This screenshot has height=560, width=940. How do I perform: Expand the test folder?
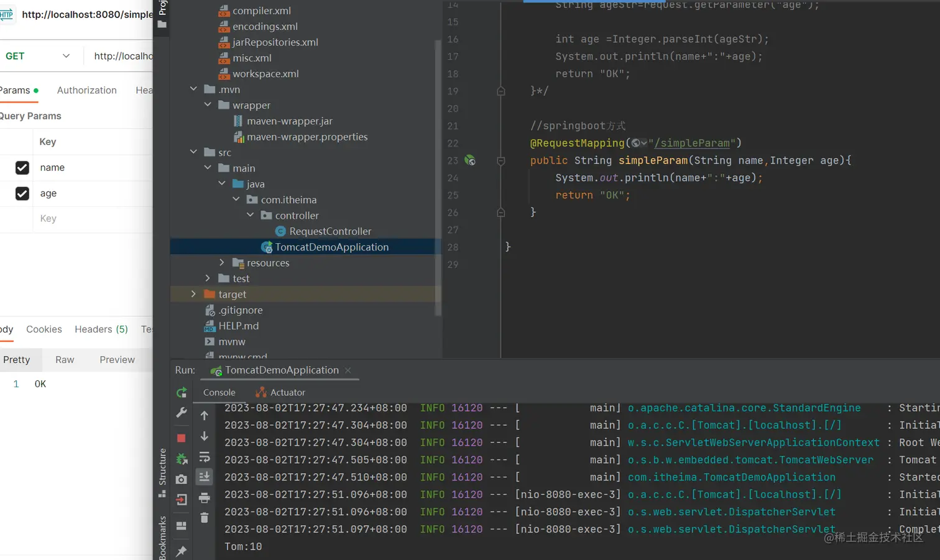click(x=208, y=278)
